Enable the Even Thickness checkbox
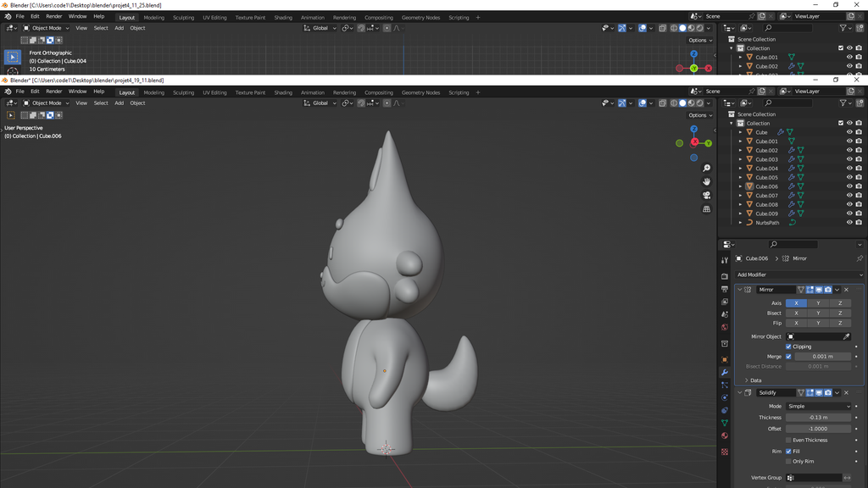Viewport: 868px width, 488px height. click(x=788, y=440)
